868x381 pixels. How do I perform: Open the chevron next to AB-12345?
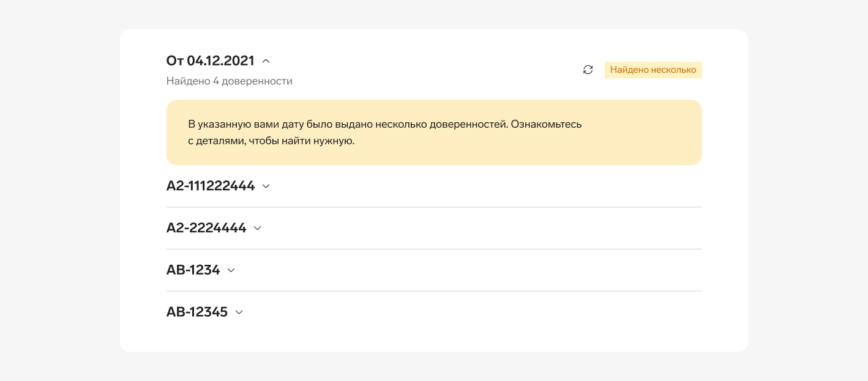[x=239, y=313]
